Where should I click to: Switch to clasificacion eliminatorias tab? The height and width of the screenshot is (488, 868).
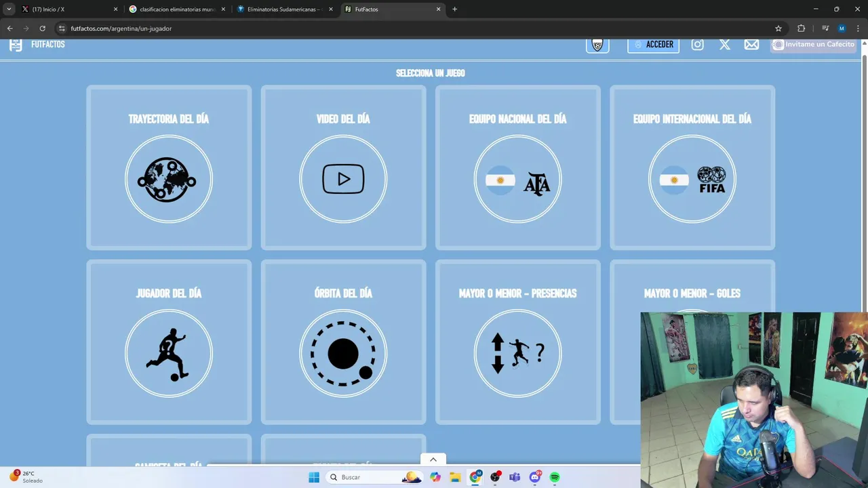pos(176,9)
